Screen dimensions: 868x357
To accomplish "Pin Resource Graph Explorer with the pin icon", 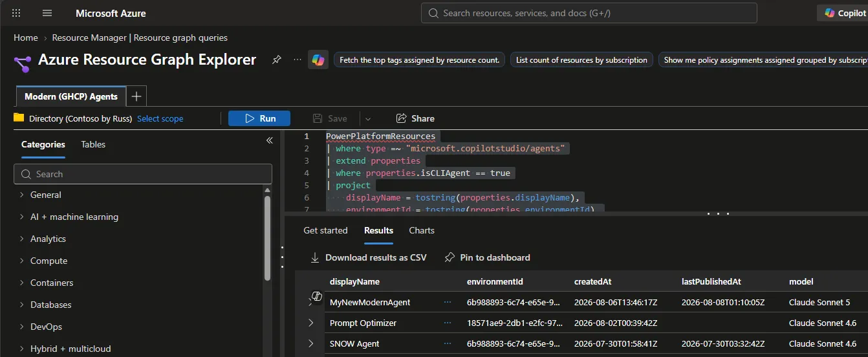I will coord(277,59).
